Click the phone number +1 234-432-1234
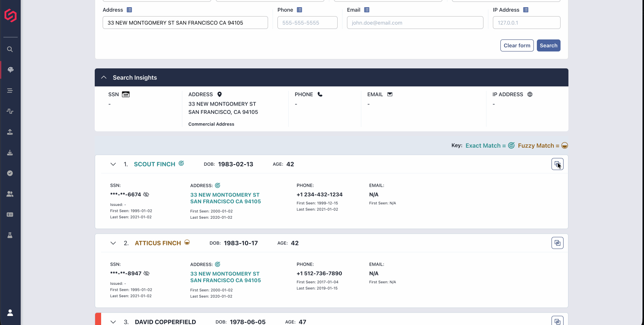 (x=320, y=195)
